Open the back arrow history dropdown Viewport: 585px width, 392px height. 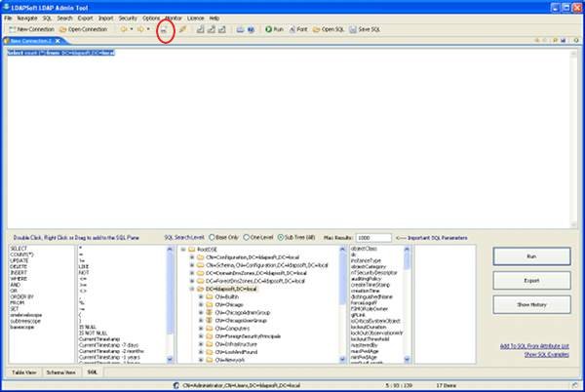pyautogui.click(x=132, y=29)
